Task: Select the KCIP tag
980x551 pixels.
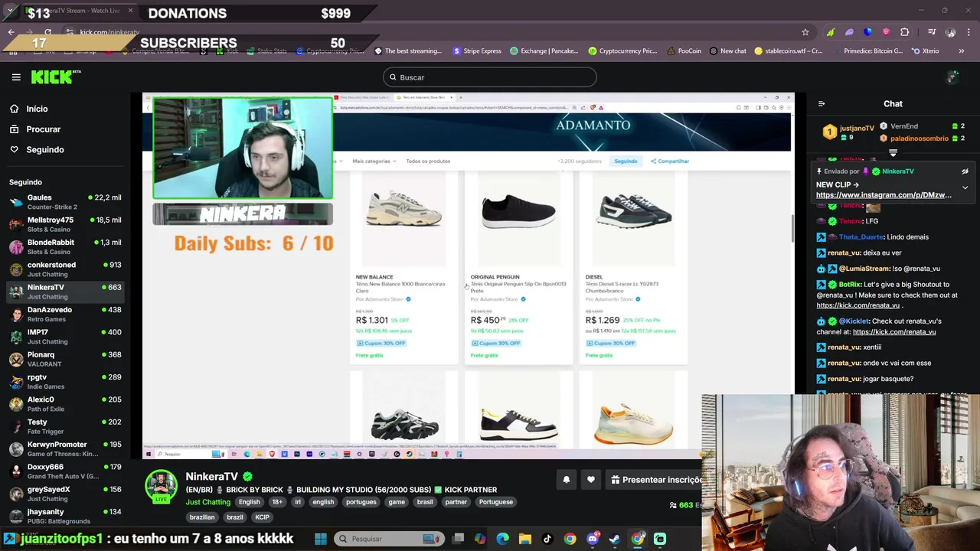Action: 262,517
